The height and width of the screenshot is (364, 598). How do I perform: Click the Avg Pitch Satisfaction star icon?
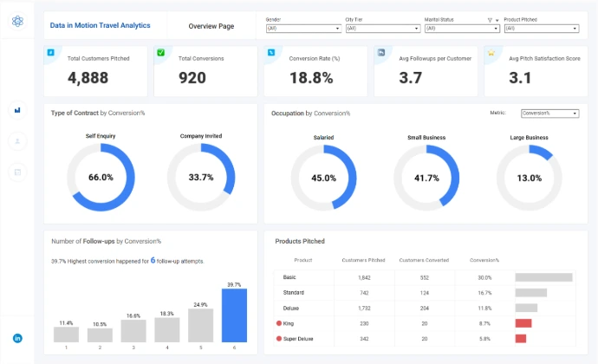[491, 53]
